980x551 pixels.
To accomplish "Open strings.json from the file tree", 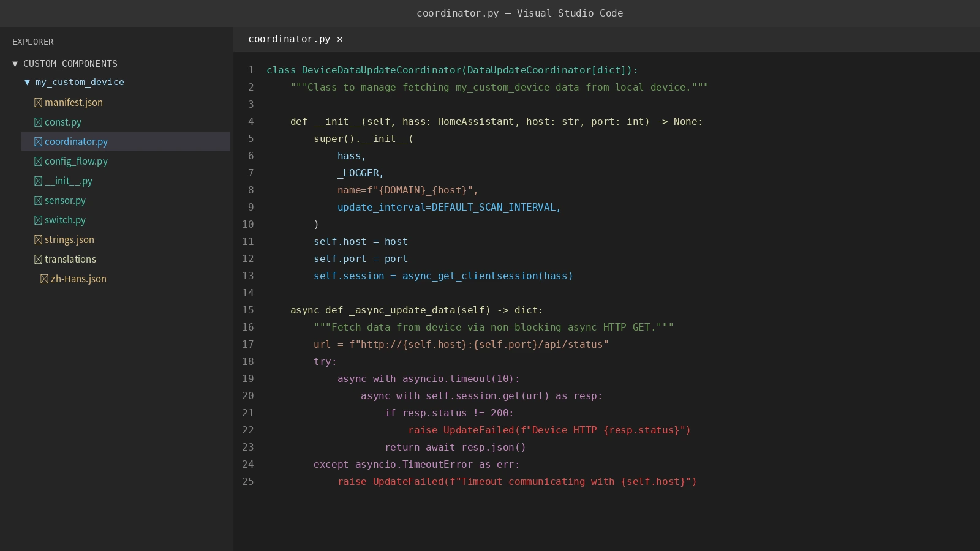I will (69, 239).
